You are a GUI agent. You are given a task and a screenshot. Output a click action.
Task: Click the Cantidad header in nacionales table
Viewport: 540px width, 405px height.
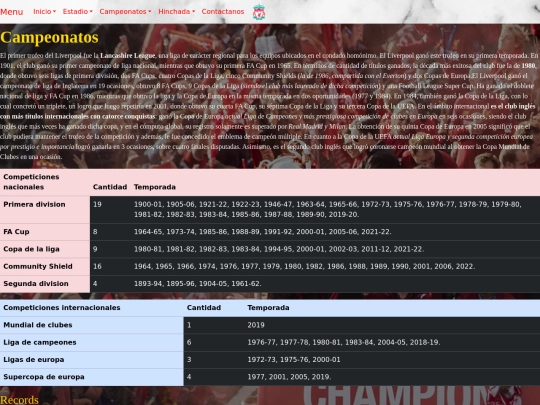(110, 187)
